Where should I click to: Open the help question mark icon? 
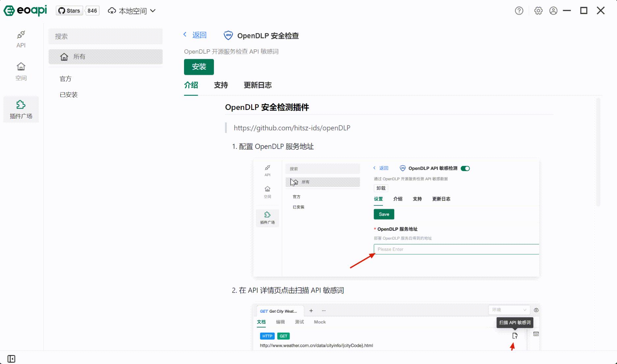pyautogui.click(x=519, y=11)
